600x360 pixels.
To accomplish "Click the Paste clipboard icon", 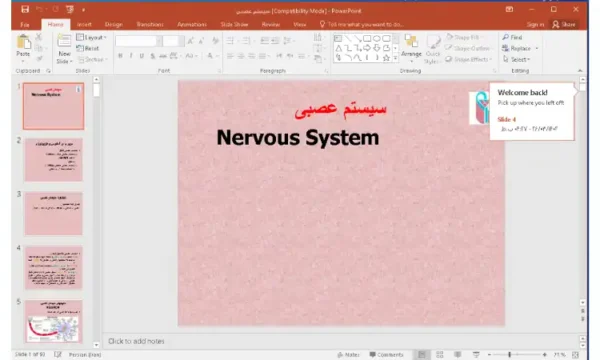I will [x=24, y=42].
